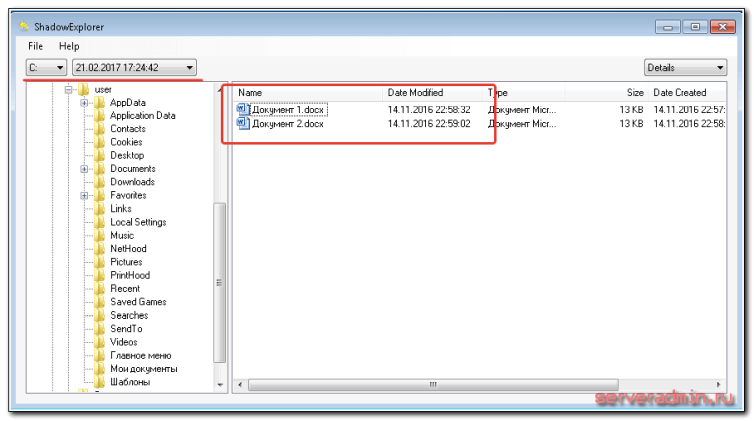Open the File menu

tap(35, 46)
